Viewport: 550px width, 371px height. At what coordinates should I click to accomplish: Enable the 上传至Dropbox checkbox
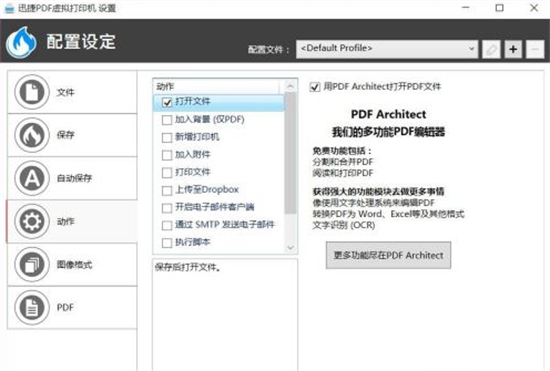167,190
